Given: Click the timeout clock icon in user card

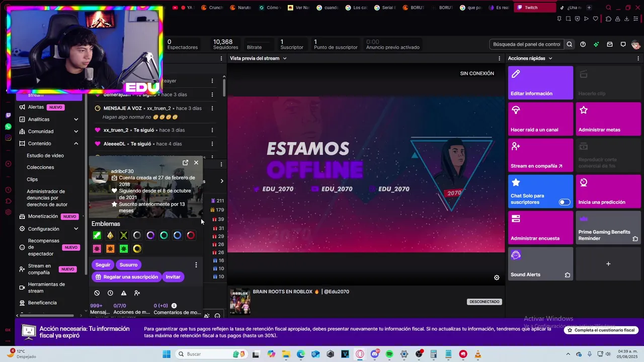Looking at the screenshot, I should pyautogui.click(x=110, y=293).
